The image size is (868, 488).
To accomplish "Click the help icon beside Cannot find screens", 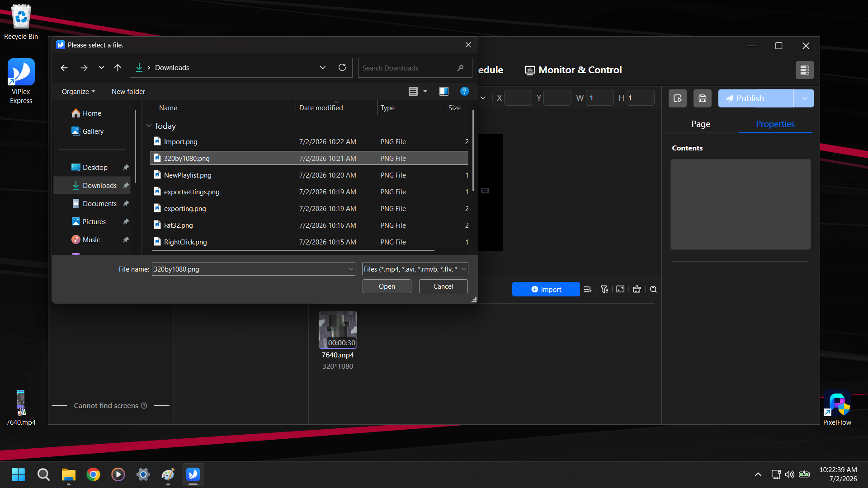I will coord(144,406).
